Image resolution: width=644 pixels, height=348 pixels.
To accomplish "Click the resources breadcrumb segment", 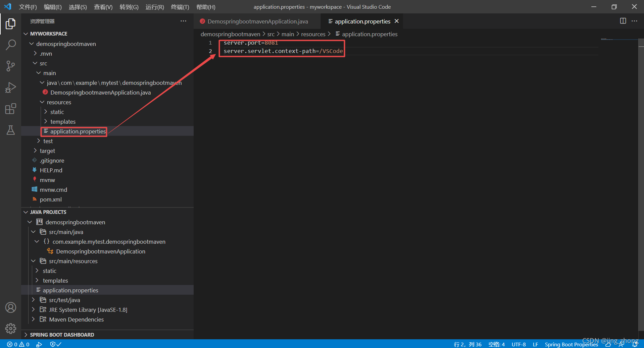I will click(x=313, y=34).
